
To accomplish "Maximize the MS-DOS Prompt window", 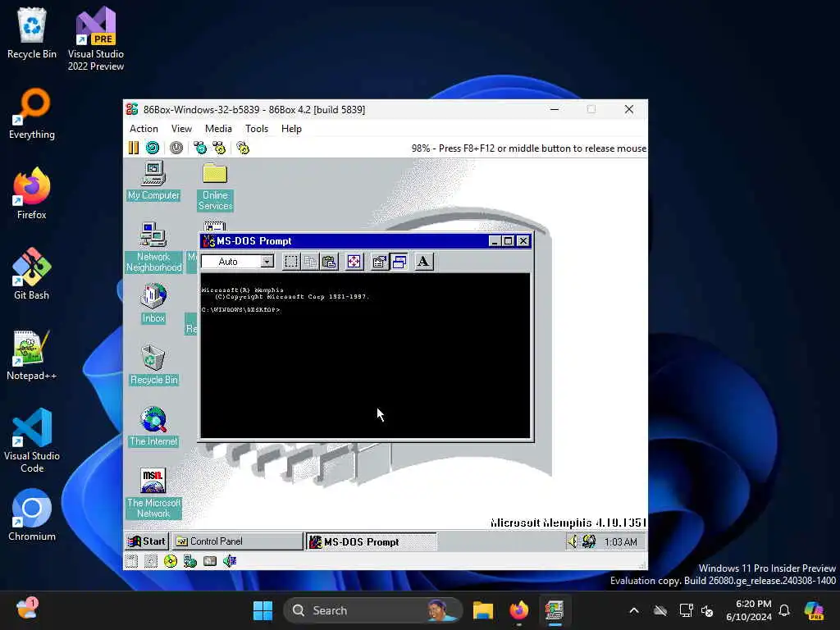I will pos(508,241).
